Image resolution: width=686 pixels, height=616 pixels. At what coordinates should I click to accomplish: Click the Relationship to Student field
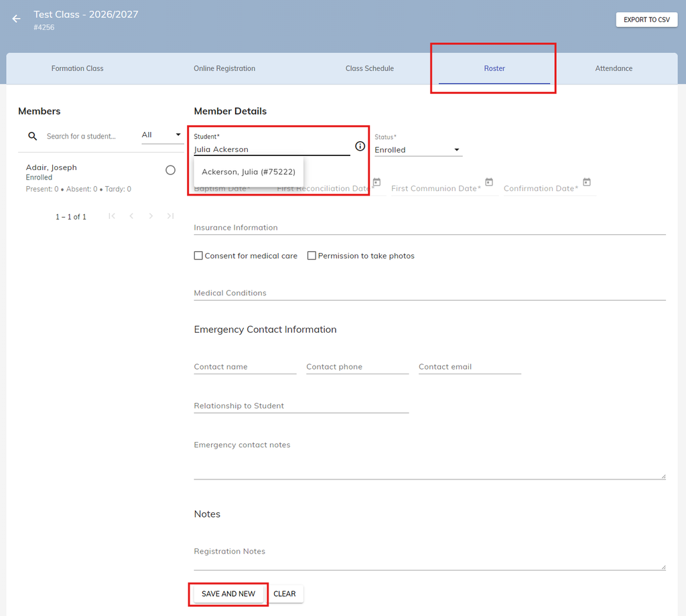301,406
